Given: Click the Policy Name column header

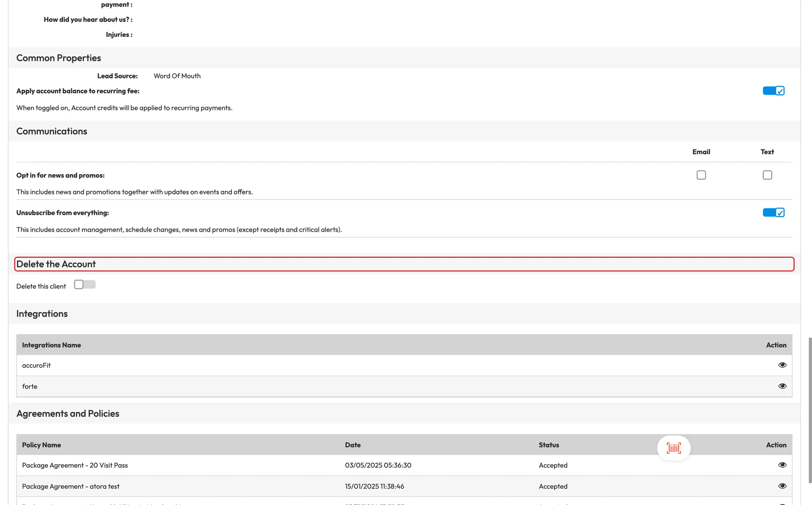Looking at the screenshot, I should point(42,445).
